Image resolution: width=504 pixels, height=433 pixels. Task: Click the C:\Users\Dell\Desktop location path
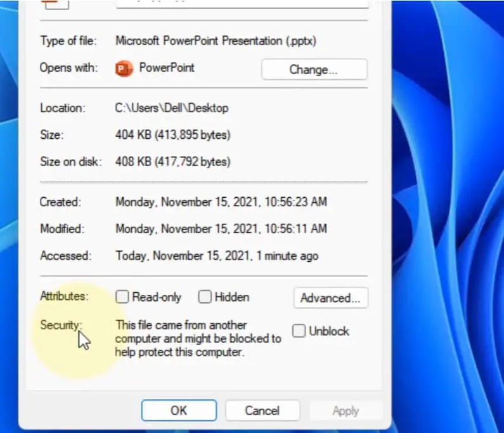171,108
